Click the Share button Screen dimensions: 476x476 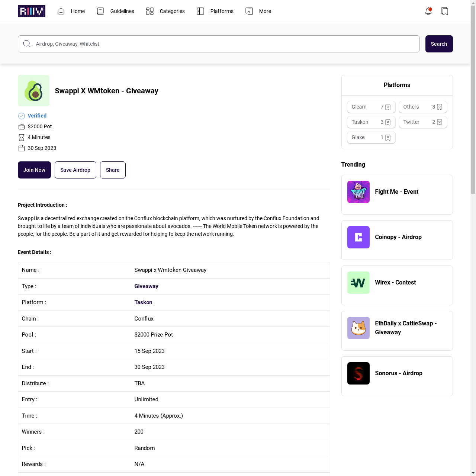[x=113, y=170]
